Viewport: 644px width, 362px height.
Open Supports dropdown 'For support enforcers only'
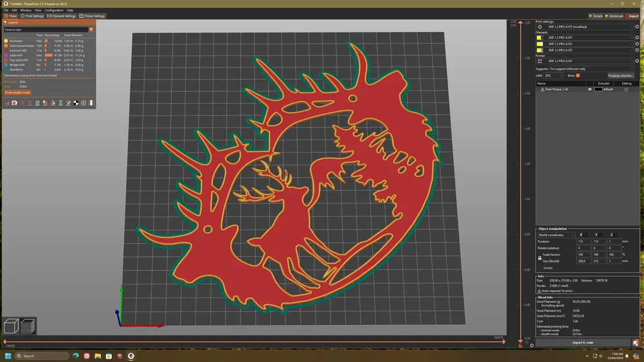pyautogui.click(x=591, y=69)
